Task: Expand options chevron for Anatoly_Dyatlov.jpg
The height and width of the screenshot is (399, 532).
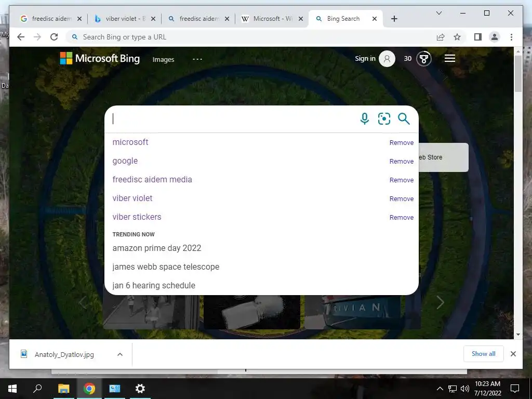Action: click(x=120, y=354)
